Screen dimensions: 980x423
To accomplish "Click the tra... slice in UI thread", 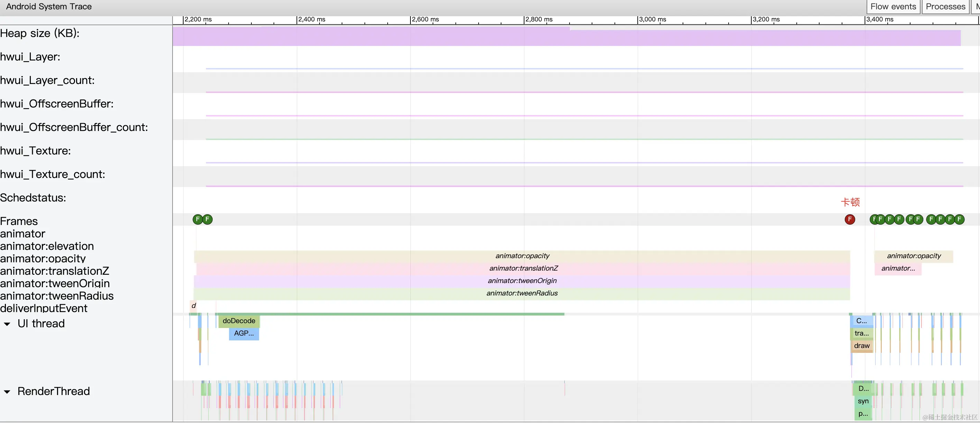I will [x=861, y=333].
